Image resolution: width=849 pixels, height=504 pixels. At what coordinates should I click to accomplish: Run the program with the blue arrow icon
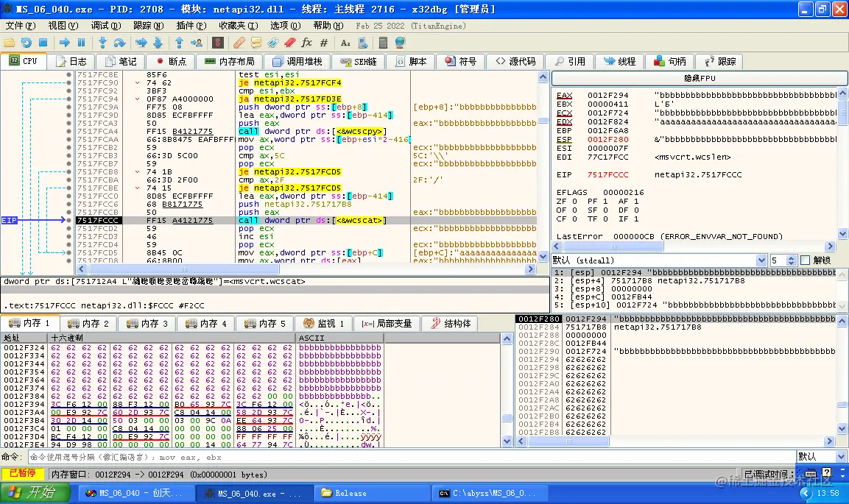point(65,43)
